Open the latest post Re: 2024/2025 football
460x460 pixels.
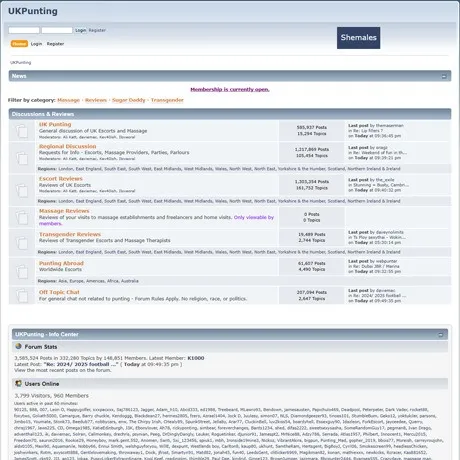tap(81, 364)
